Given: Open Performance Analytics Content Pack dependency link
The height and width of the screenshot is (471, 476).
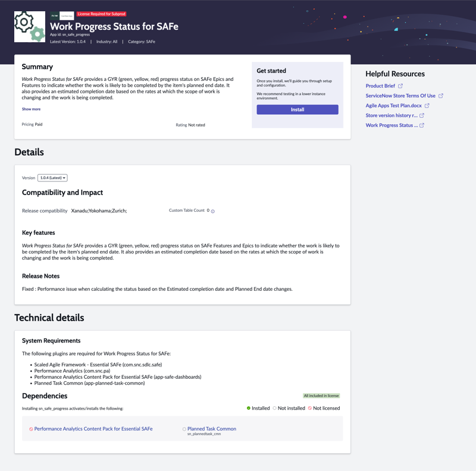Looking at the screenshot, I should pyautogui.click(x=93, y=429).
